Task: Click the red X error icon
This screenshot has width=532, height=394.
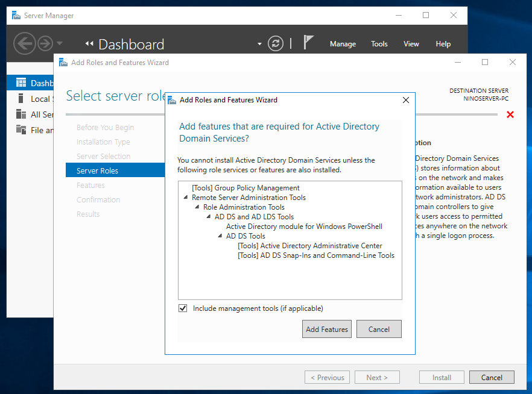Action: coord(510,114)
